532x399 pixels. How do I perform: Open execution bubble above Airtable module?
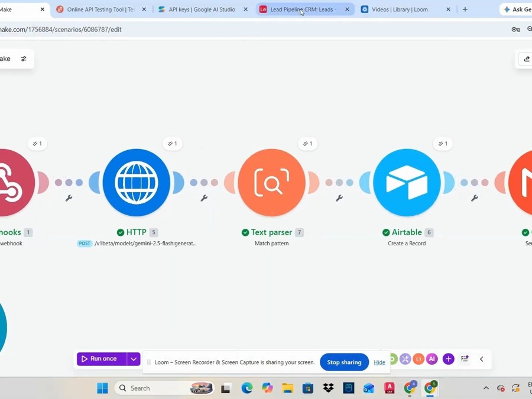tap(443, 144)
